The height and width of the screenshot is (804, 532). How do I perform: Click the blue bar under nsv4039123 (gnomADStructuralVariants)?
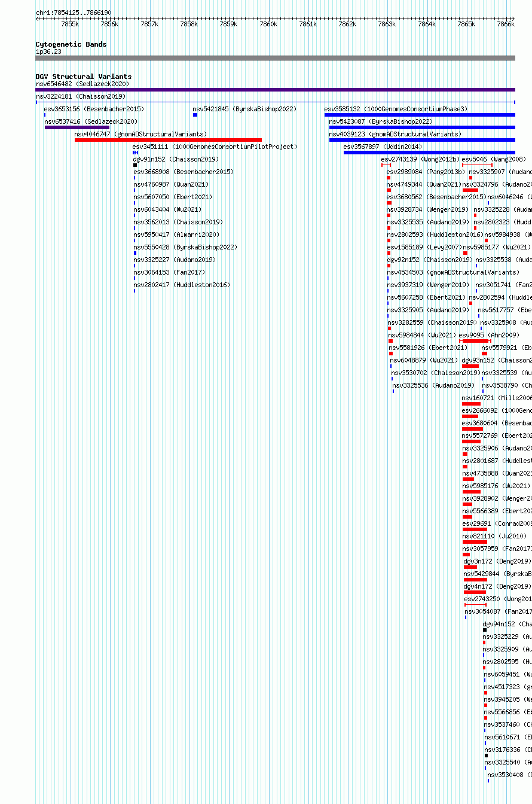pos(422,140)
